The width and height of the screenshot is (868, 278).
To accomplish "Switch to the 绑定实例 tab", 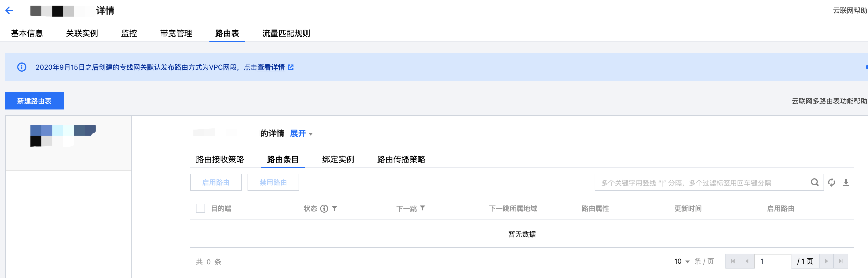I will 338,159.
